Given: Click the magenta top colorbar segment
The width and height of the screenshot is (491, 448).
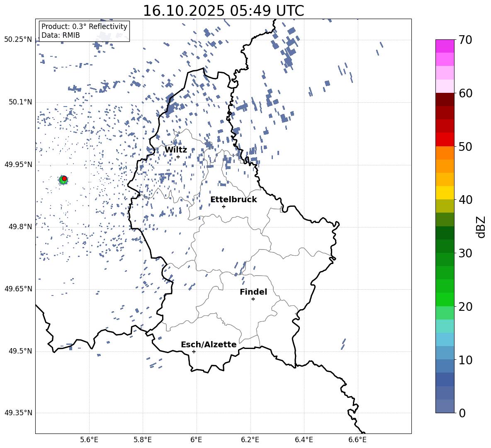Looking at the screenshot, I should click(x=445, y=46).
